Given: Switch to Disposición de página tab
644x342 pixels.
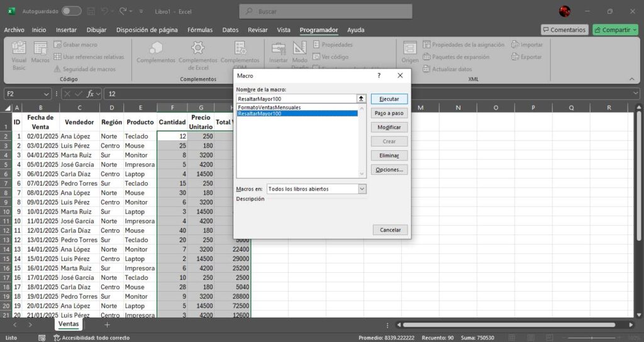Looking at the screenshot, I should 147,30.
